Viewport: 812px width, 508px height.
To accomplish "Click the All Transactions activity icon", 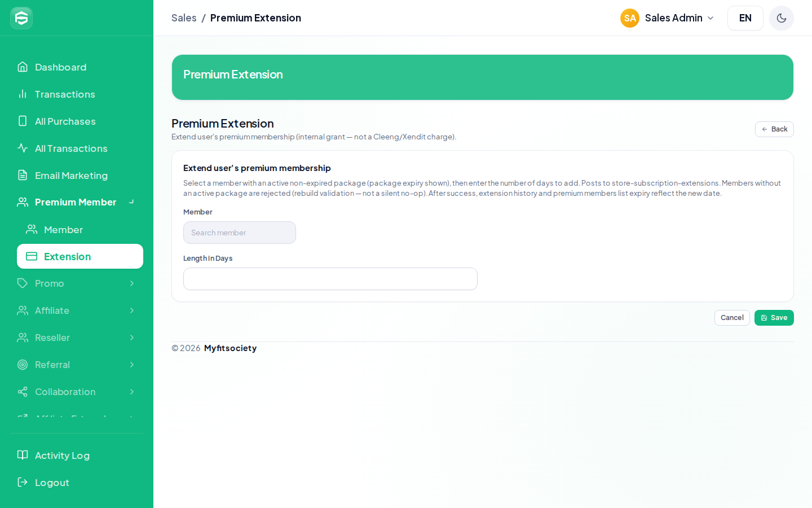I will 23,148.
